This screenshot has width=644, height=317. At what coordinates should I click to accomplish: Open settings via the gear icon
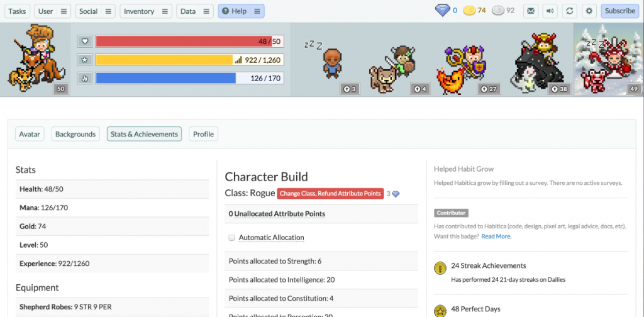click(x=589, y=11)
